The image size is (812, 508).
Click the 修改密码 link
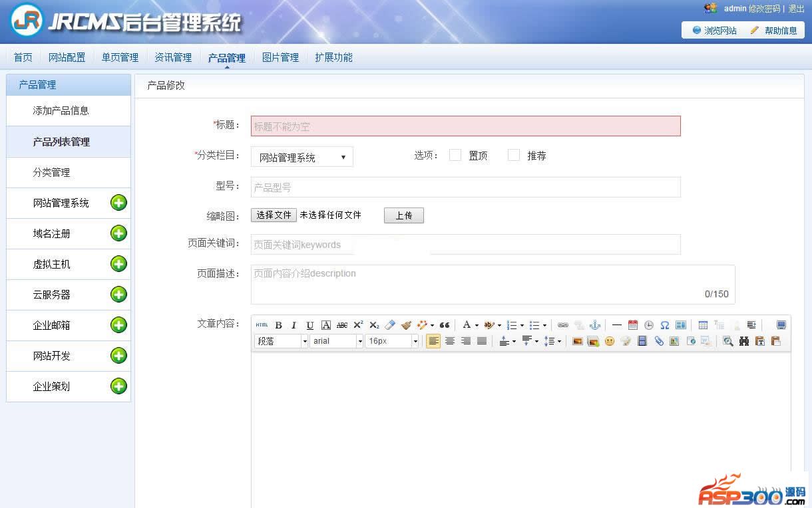tap(764, 9)
